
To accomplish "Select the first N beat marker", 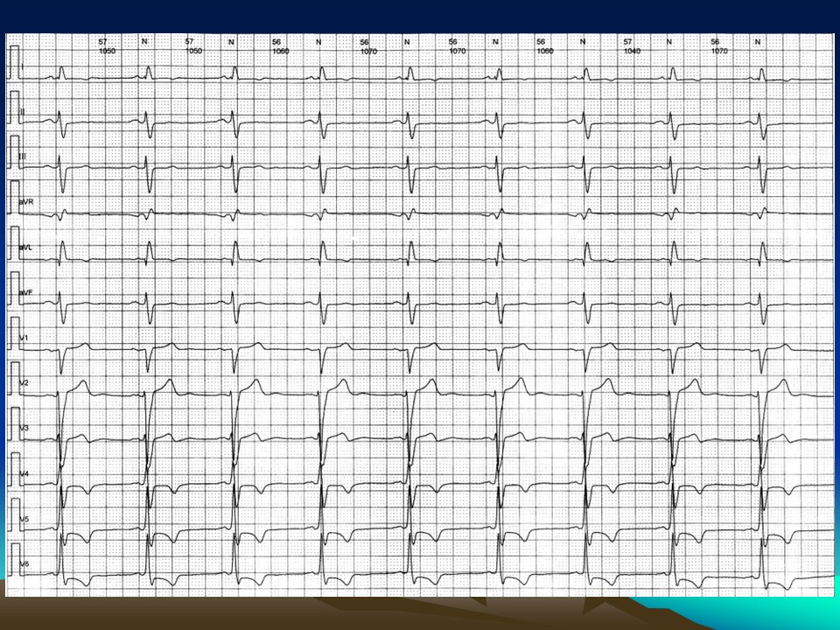I will 144,42.
